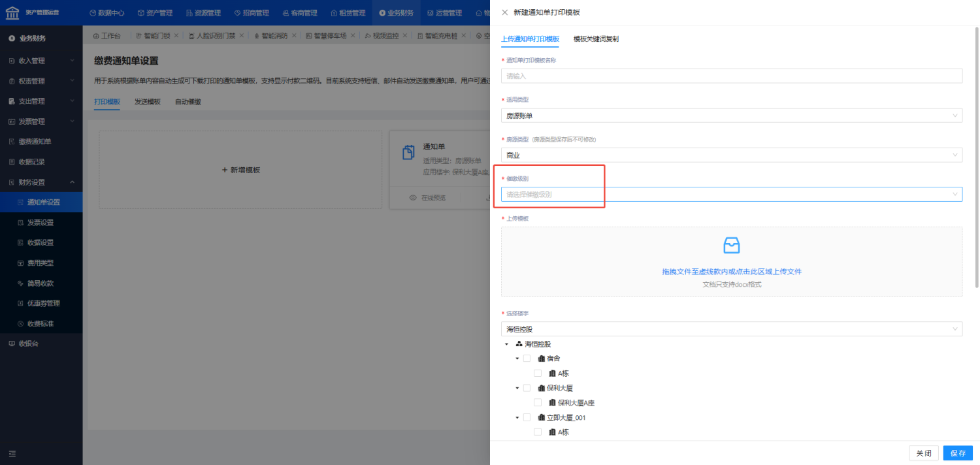
Task: Check the 宿舍 checkbox
Action: point(527,359)
